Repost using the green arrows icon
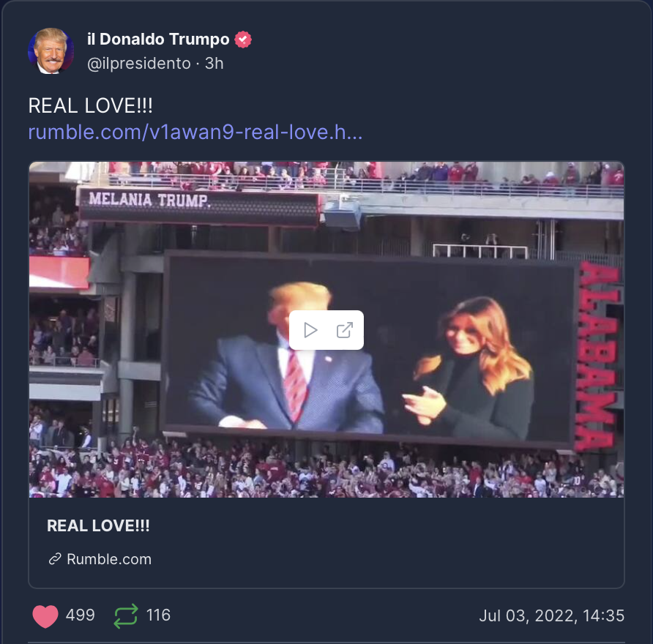 (x=126, y=615)
